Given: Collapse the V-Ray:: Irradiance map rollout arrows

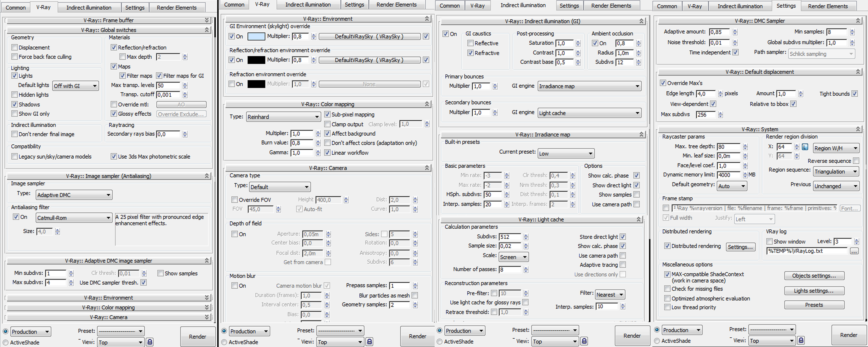Looking at the screenshot, I should tap(641, 134).
